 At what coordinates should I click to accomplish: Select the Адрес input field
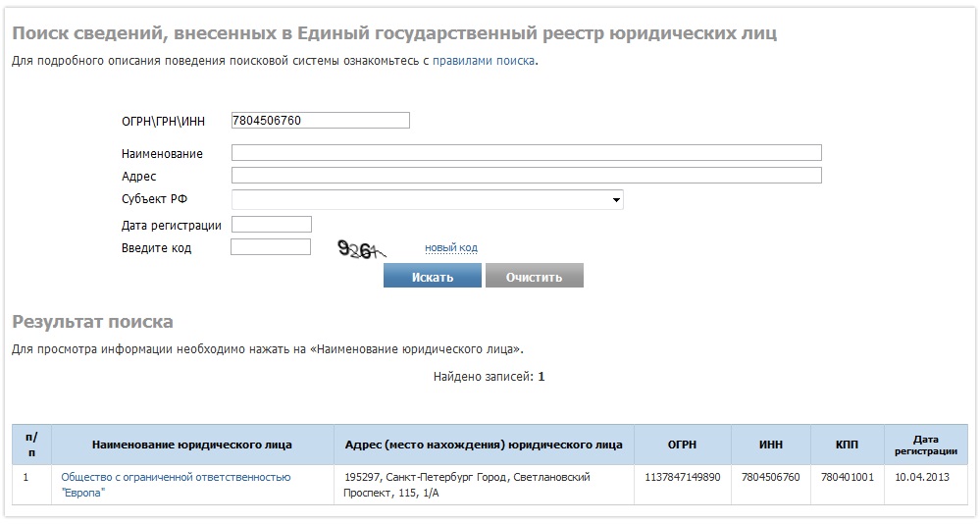pos(526,176)
